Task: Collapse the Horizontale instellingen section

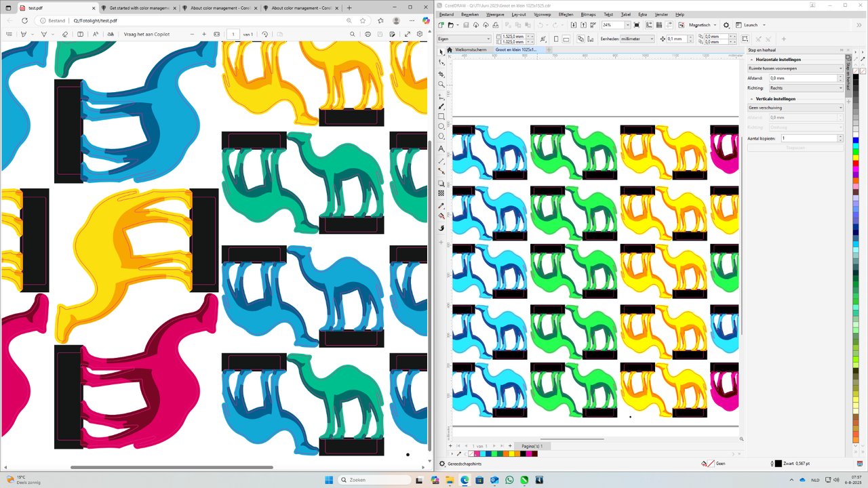Action: coord(751,59)
